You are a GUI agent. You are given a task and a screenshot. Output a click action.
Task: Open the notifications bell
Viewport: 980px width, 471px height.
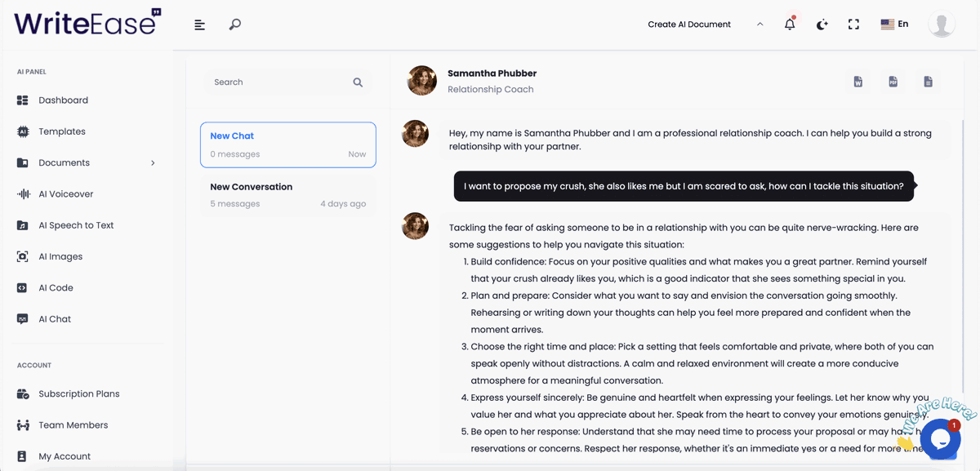tap(790, 24)
